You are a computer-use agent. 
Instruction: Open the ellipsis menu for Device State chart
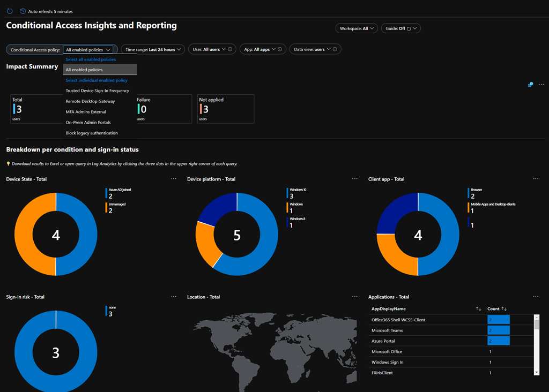[x=173, y=179]
